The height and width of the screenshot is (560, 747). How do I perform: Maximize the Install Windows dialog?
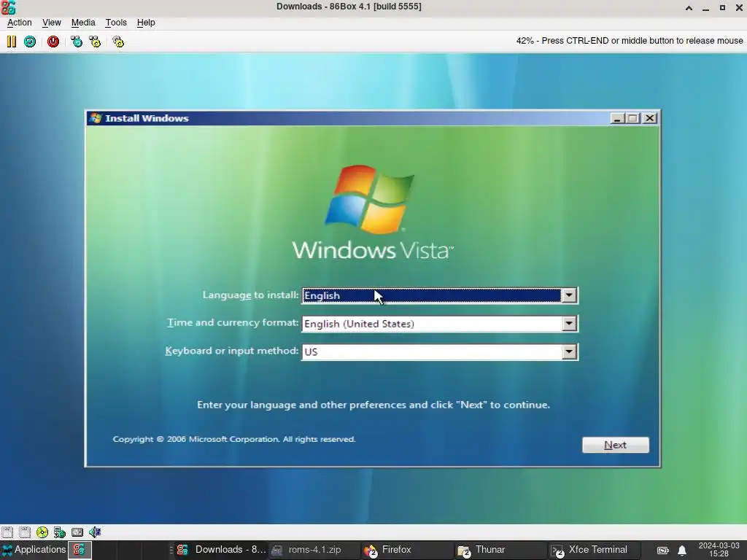coord(632,118)
